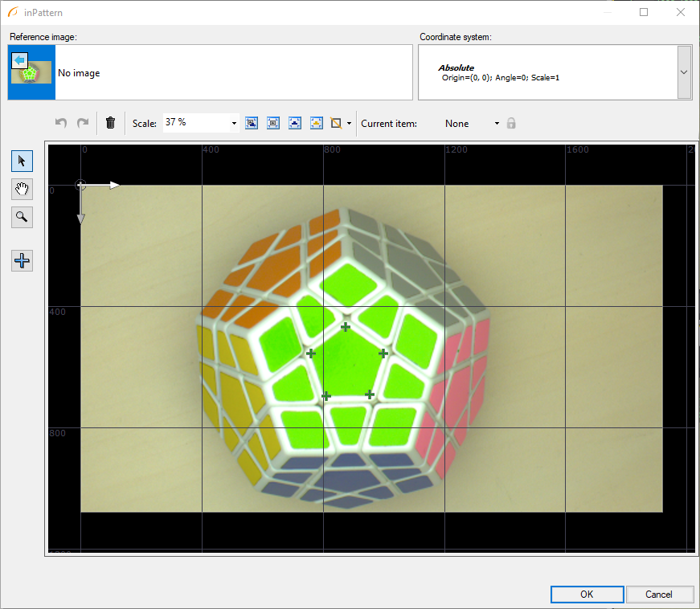Select the reference image thumbnail
Image resolution: width=700 pixels, height=609 pixels.
click(x=31, y=72)
